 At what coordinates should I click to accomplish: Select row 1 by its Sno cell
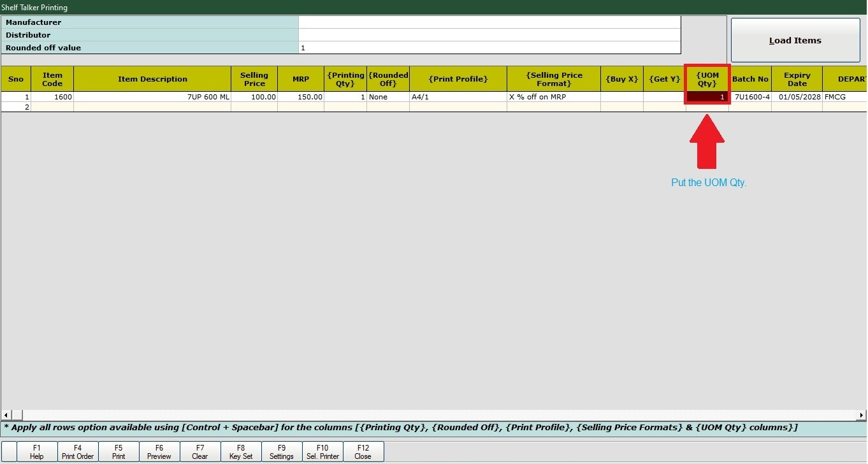[x=16, y=97]
